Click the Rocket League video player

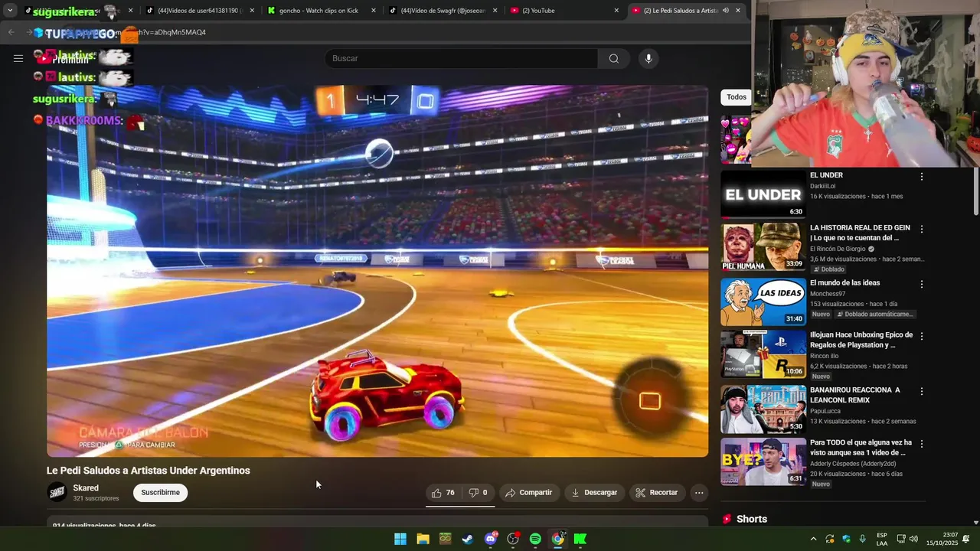[x=377, y=271]
